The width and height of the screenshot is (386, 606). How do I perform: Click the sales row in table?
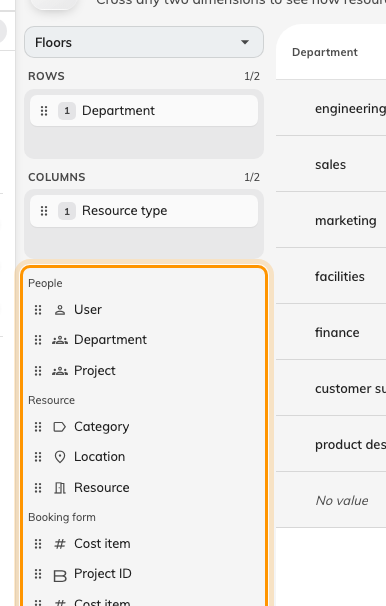point(331,164)
